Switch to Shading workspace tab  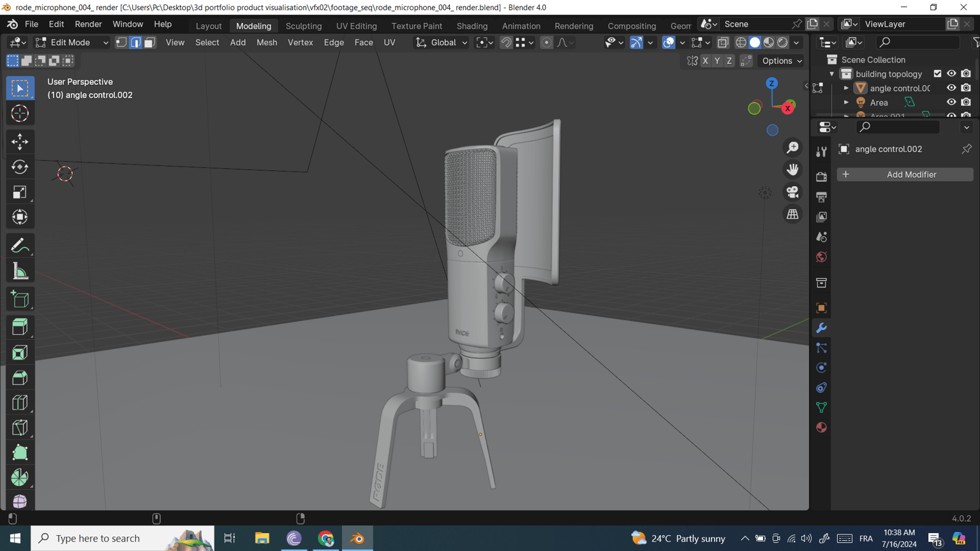[472, 26]
